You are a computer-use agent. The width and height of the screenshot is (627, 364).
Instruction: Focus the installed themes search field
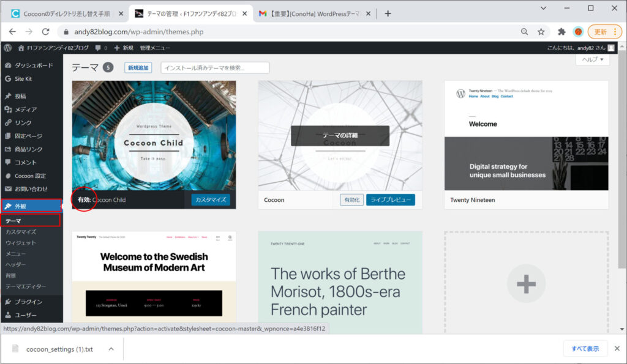coord(215,68)
